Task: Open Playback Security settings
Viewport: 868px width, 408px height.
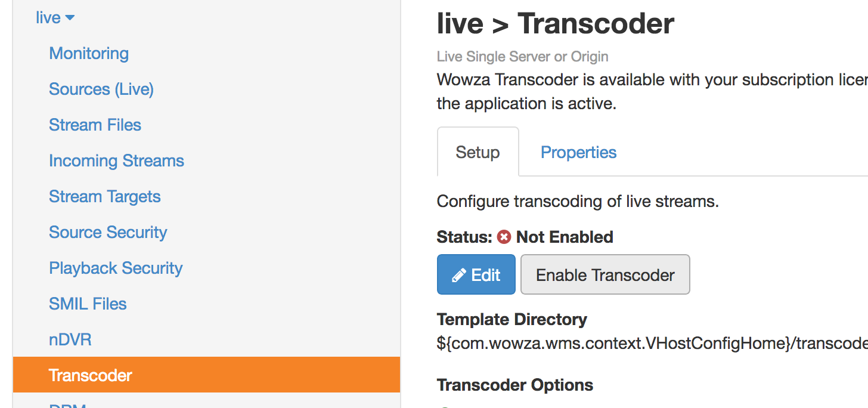Action: [116, 268]
